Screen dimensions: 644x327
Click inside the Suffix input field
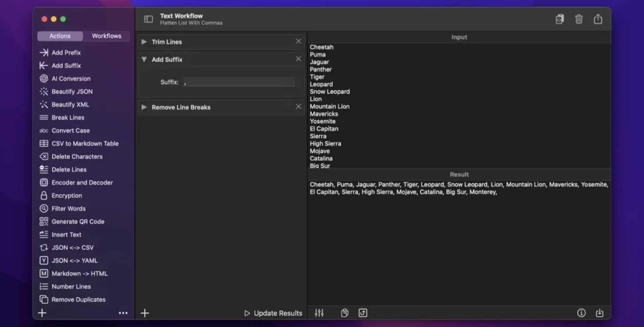pos(238,82)
